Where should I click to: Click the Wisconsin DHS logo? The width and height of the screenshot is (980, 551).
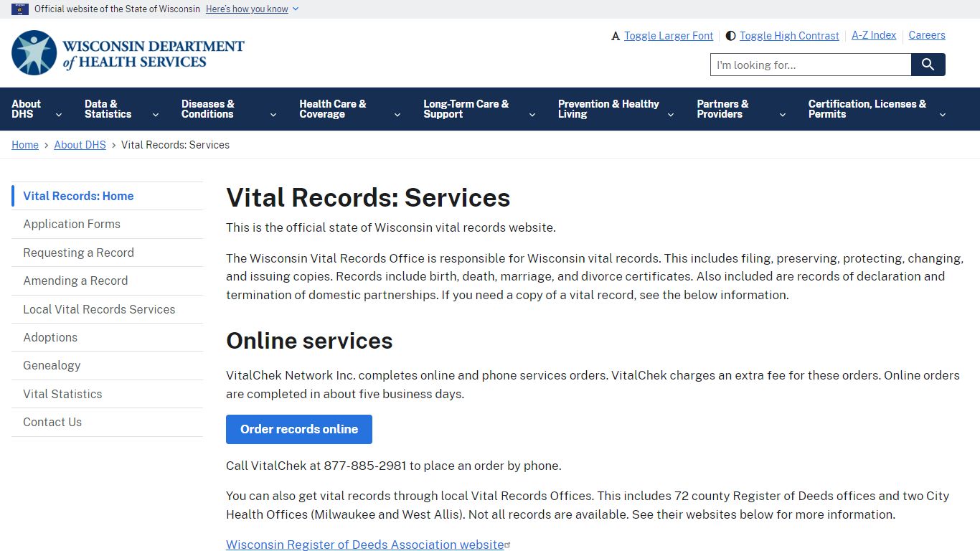coord(128,53)
